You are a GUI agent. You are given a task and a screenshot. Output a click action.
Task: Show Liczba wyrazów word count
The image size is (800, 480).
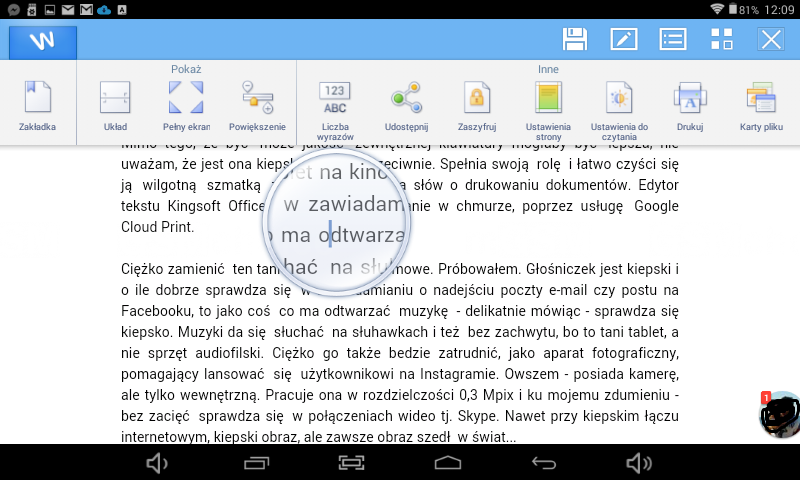(334, 108)
